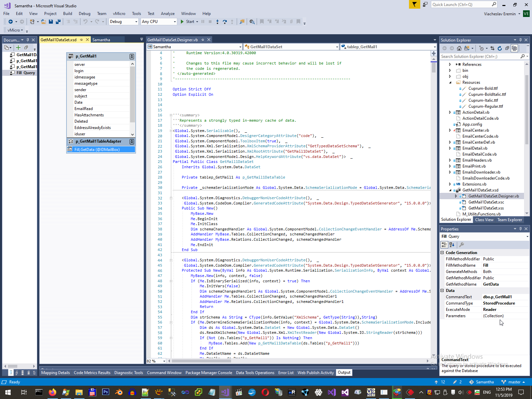
Task: Click the Start debugging play button
Action: [x=182, y=22]
